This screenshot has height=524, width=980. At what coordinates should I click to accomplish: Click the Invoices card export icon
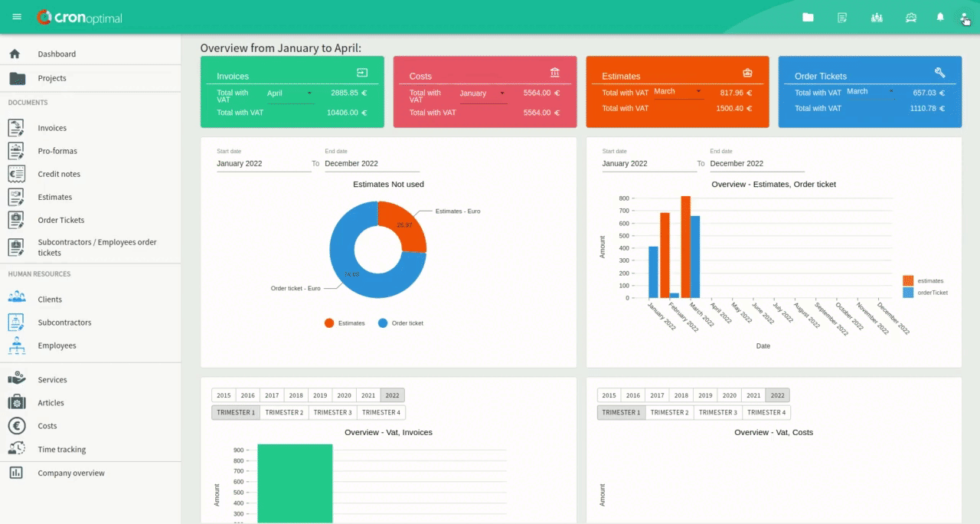[362, 73]
